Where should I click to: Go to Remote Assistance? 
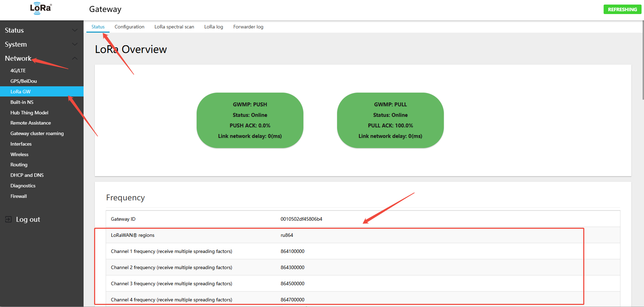click(x=31, y=123)
